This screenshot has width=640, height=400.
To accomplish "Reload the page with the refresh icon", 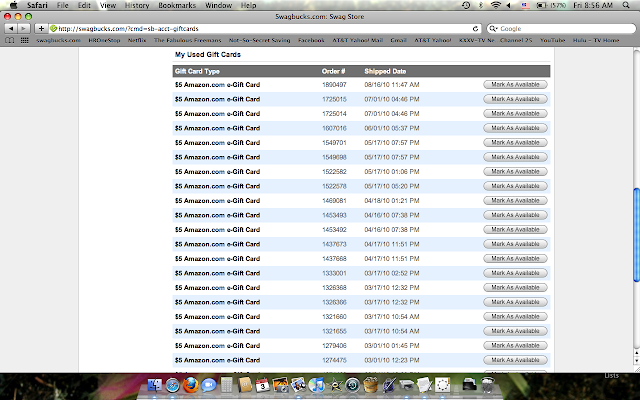I will point(475,29).
